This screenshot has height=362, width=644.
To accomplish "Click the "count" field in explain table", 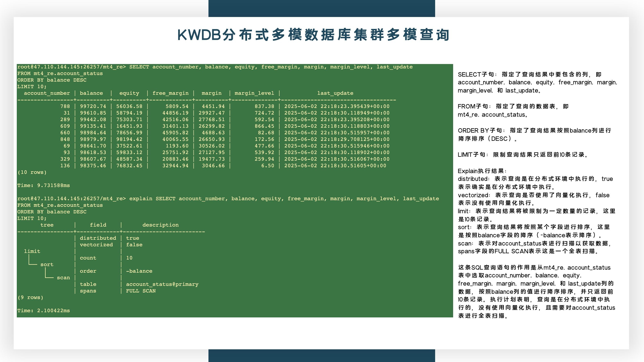I will pyautogui.click(x=88, y=258).
